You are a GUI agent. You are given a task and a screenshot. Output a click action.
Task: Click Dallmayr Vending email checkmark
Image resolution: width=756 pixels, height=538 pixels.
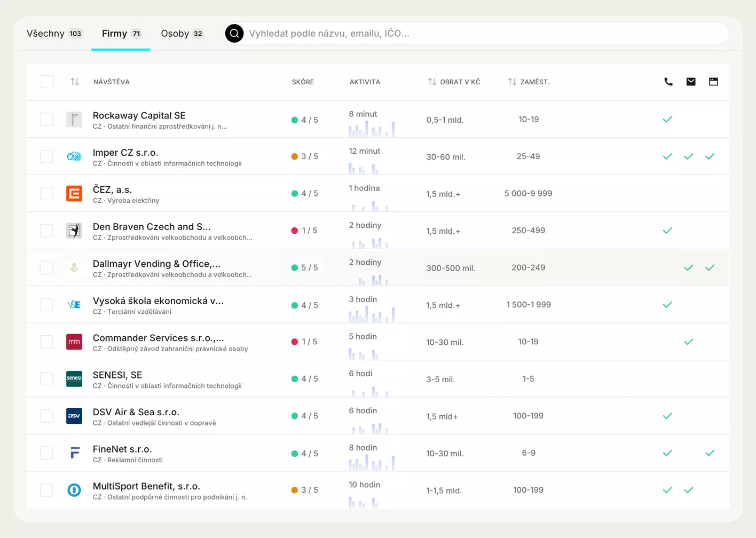tap(689, 267)
